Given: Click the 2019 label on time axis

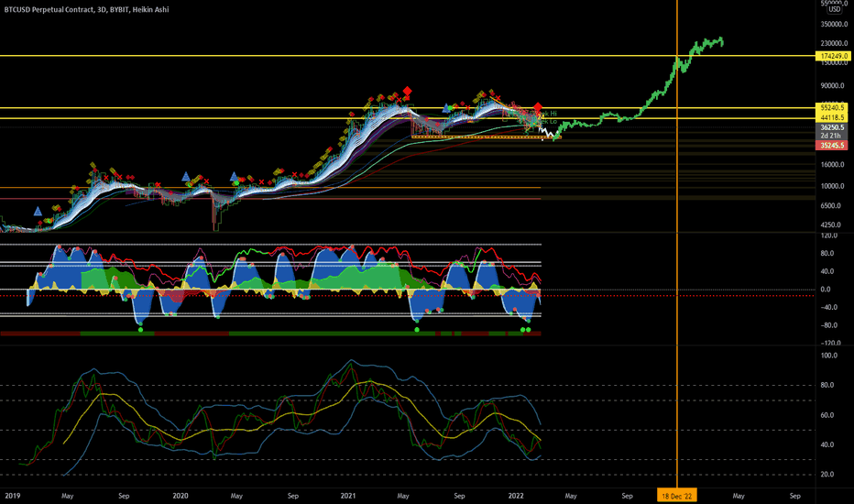Looking at the screenshot, I should click(x=12, y=496).
